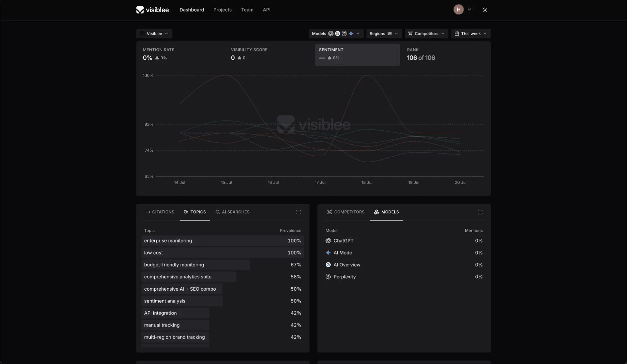Select the Visibility Score metric card
627x364 pixels.
tap(269, 54)
